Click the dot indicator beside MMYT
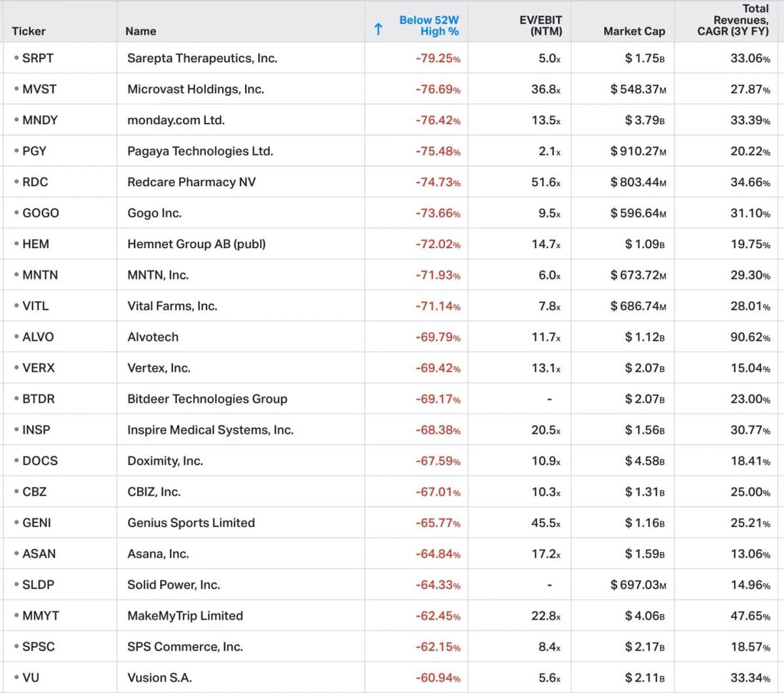This screenshot has width=784, height=693. pos(17,615)
